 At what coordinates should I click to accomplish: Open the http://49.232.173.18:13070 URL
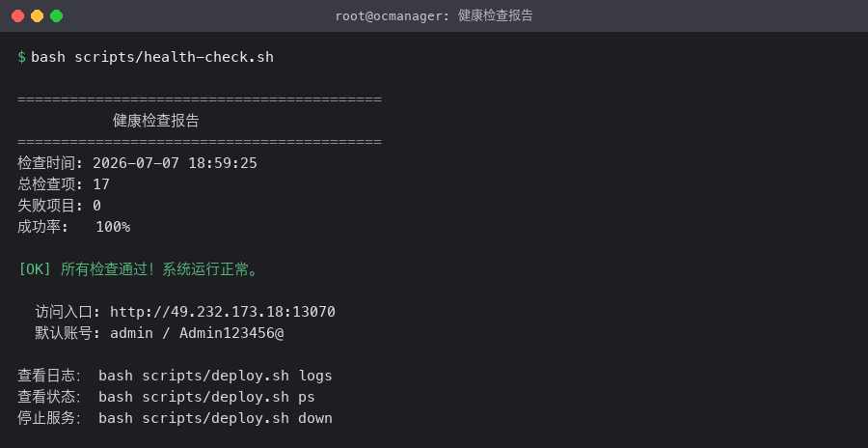point(223,312)
